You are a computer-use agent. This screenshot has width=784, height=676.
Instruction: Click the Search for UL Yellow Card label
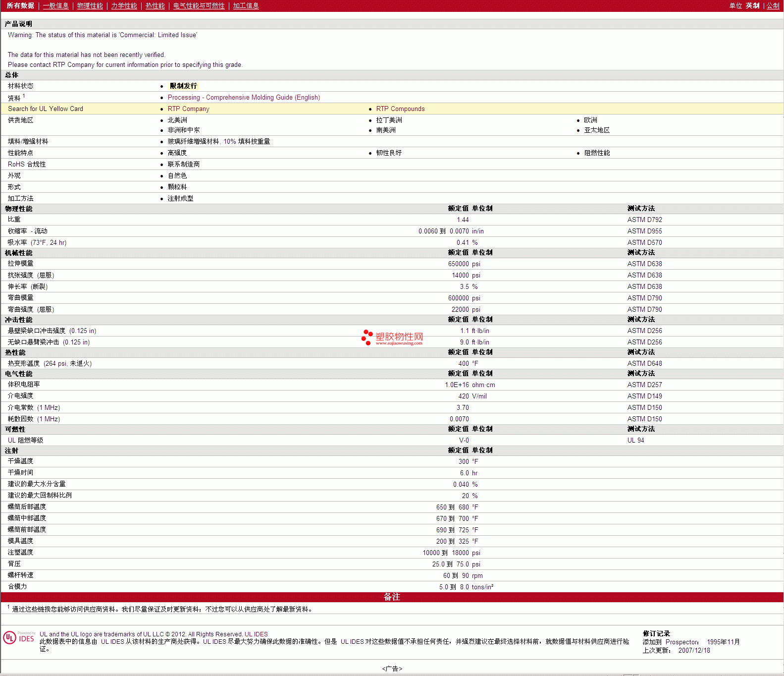pyautogui.click(x=46, y=109)
